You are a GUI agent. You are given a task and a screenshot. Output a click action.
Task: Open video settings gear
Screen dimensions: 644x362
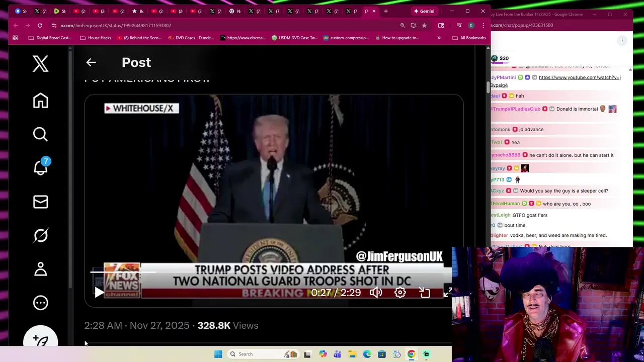(x=400, y=292)
